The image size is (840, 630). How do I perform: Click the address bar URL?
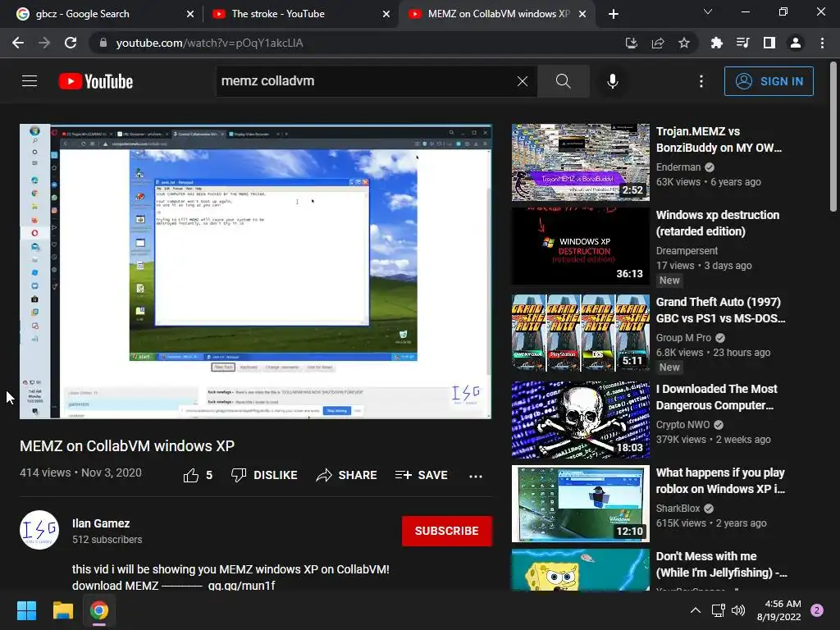coord(209,43)
